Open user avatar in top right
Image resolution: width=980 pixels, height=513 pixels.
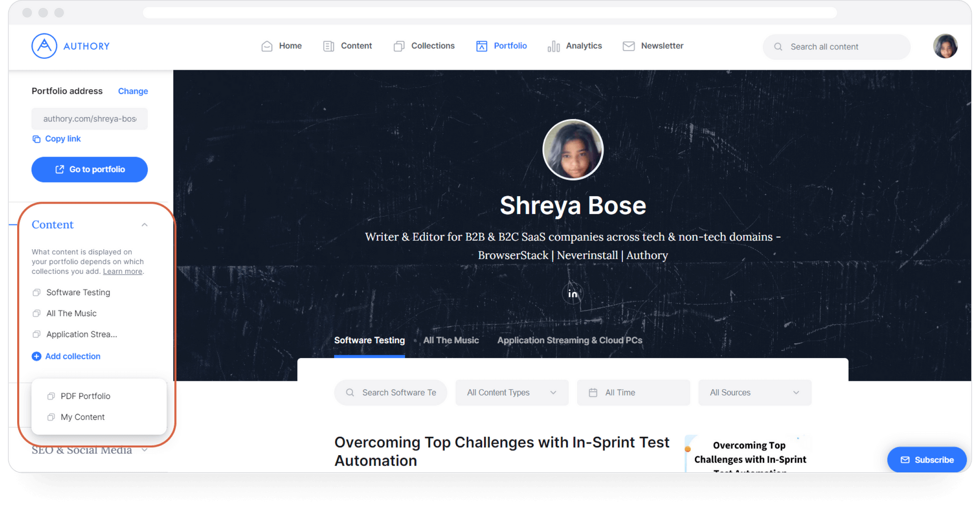click(945, 46)
